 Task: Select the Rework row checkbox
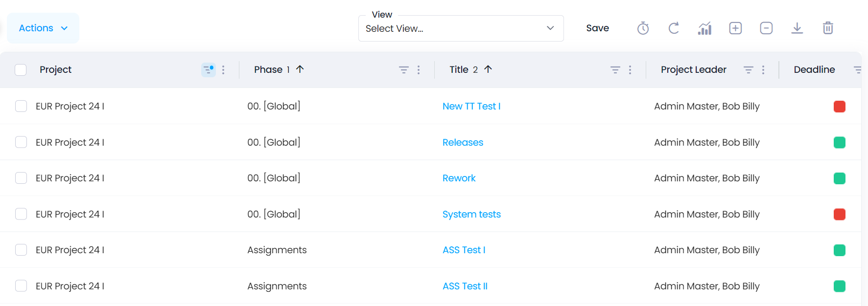(x=21, y=178)
